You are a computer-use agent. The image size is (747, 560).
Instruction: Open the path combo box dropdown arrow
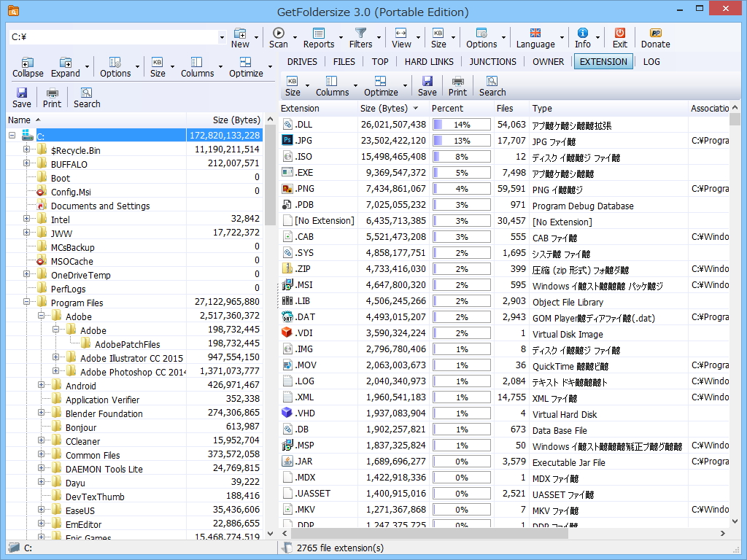point(222,37)
